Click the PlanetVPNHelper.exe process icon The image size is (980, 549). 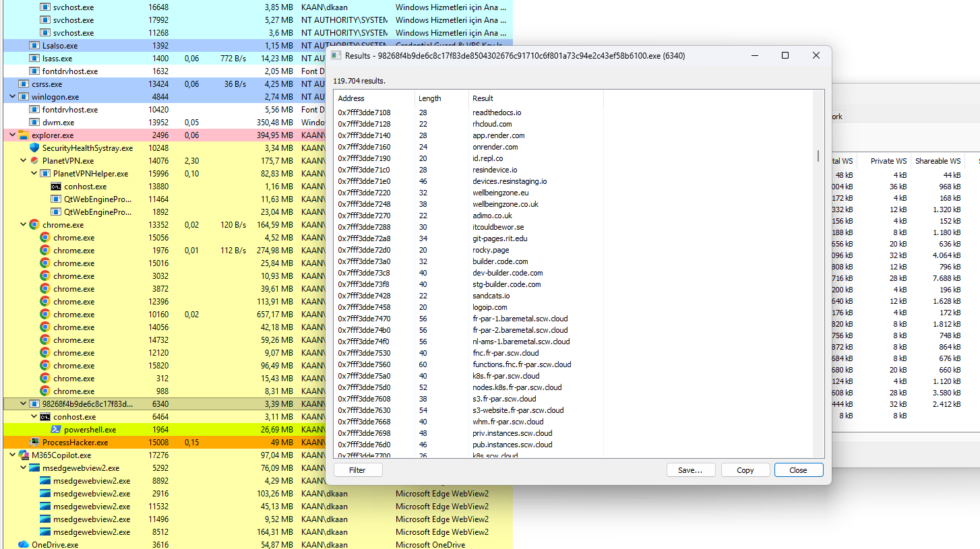click(x=45, y=173)
